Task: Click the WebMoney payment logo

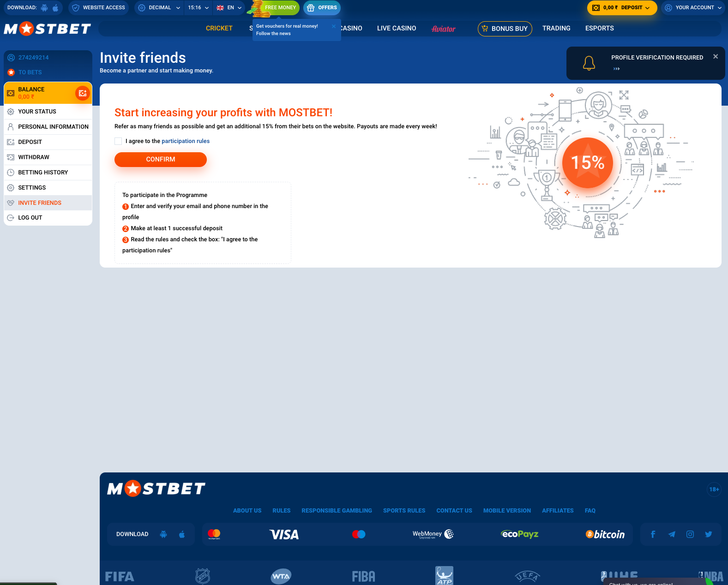Action: [x=433, y=534]
